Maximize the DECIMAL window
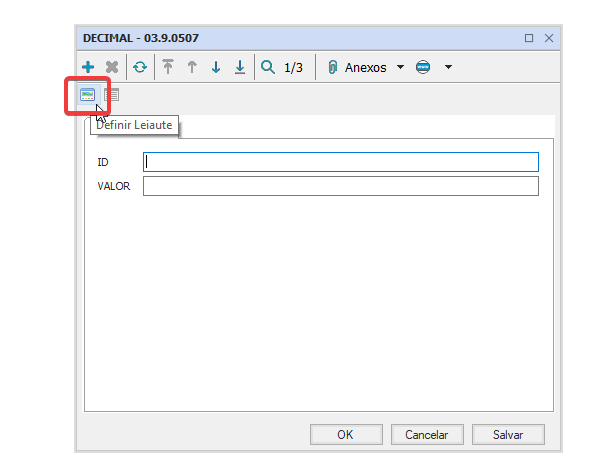Screen dimensions: 593x468 pos(529,38)
